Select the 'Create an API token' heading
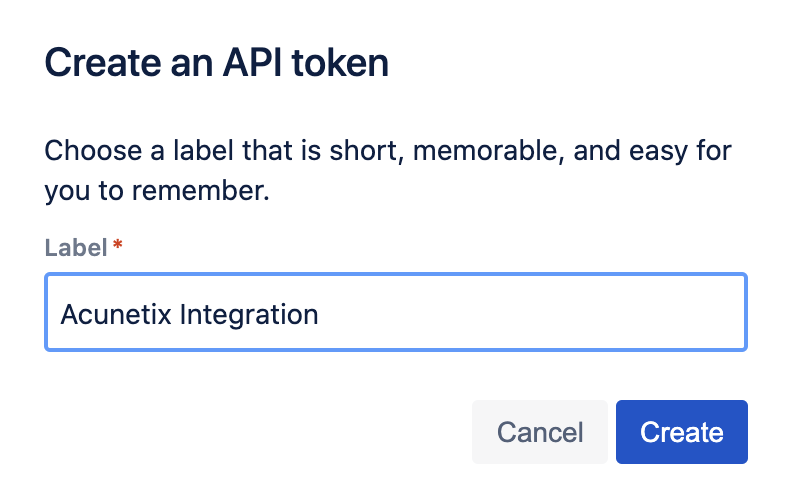Image resolution: width=790 pixels, height=504 pixels. click(217, 63)
